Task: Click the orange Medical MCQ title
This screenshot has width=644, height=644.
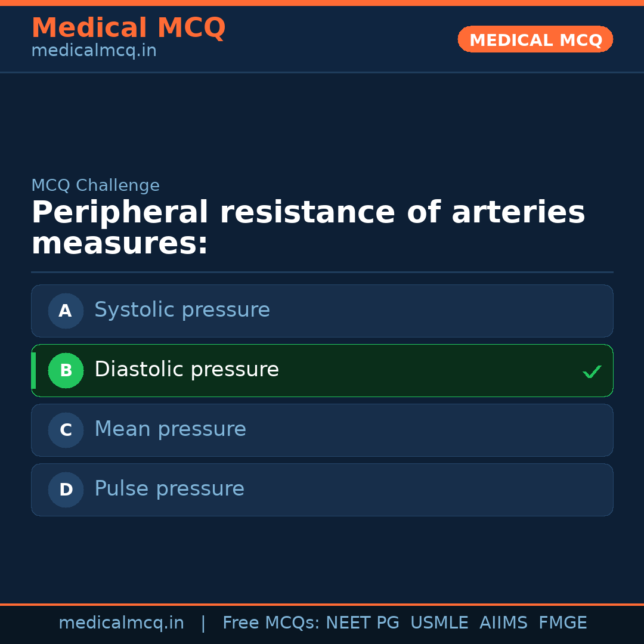Action: click(x=128, y=28)
